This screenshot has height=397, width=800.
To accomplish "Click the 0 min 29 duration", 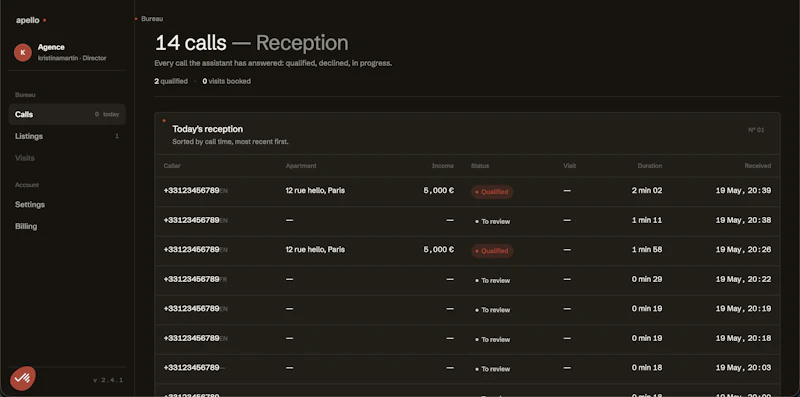I will pyautogui.click(x=647, y=279).
